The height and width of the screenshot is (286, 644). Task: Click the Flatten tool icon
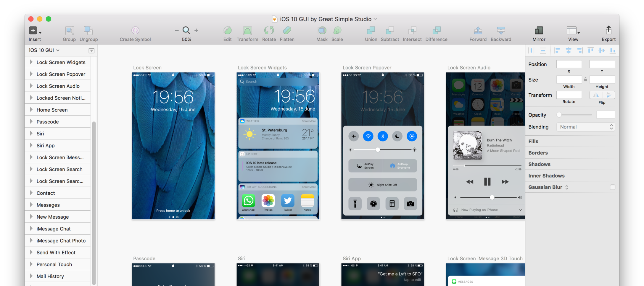pyautogui.click(x=287, y=30)
